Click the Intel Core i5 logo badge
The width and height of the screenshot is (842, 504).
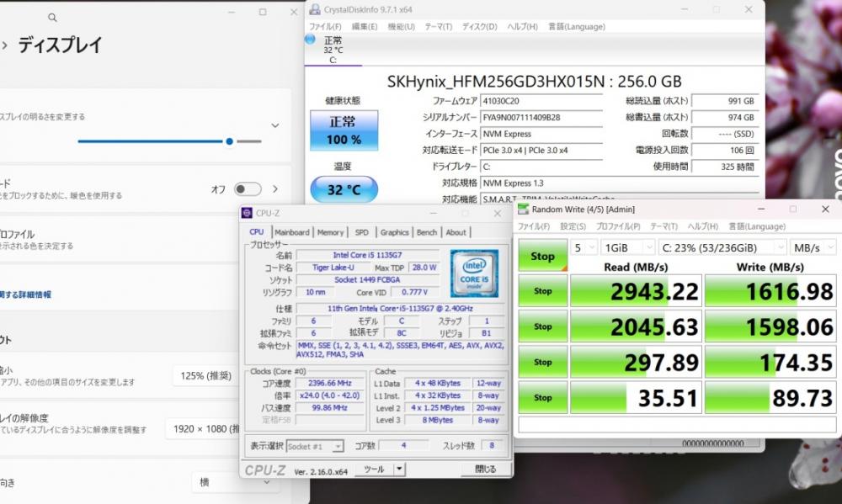point(474,273)
